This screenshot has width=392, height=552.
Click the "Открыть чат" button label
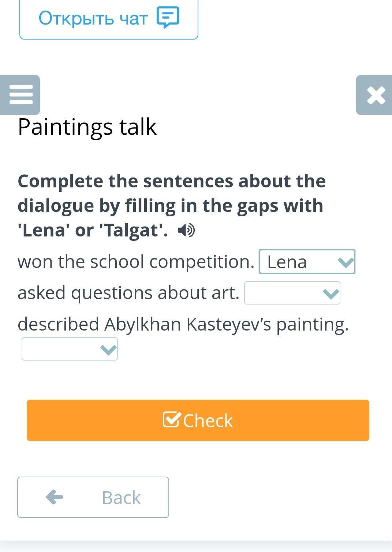tap(93, 18)
